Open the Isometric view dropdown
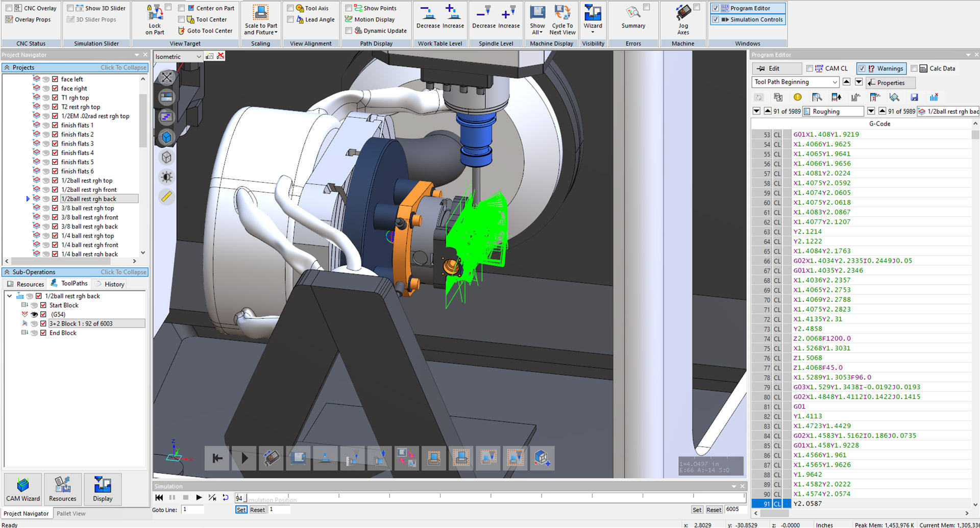The width and height of the screenshot is (980, 528). (x=199, y=57)
